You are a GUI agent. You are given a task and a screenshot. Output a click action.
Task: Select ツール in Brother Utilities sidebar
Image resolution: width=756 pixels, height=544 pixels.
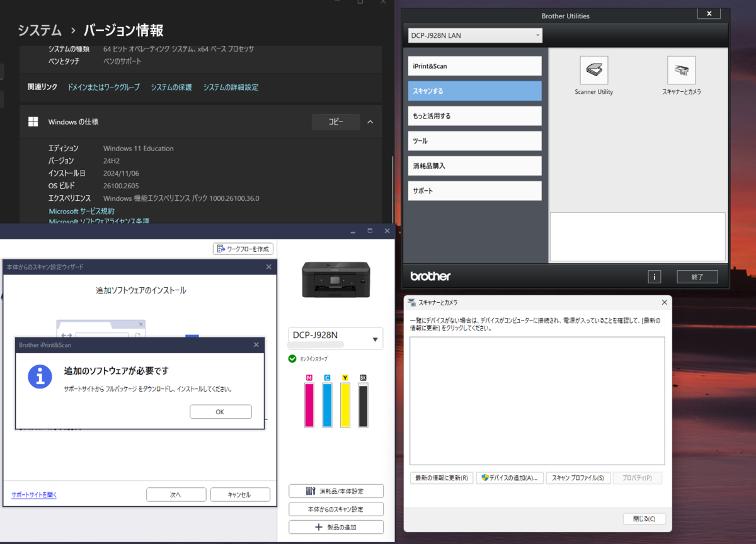click(475, 141)
